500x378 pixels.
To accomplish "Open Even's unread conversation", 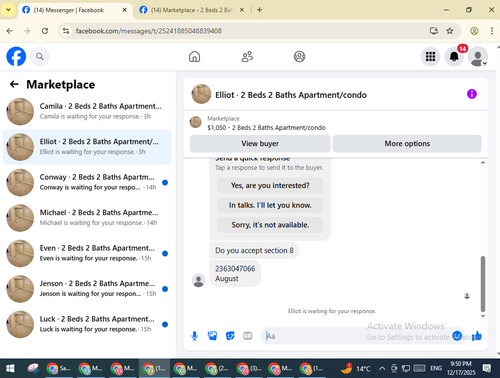I will [87, 253].
